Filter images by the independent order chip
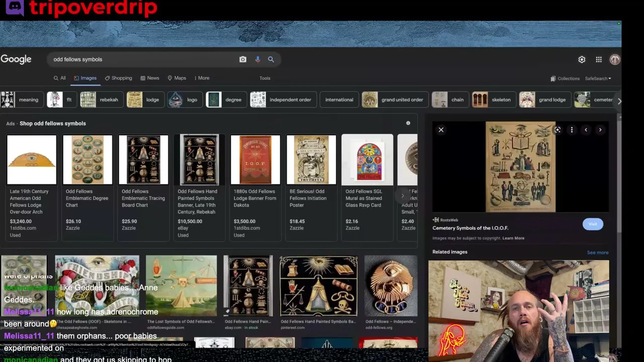The image size is (644, 362). pyautogui.click(x=283, y=100)
